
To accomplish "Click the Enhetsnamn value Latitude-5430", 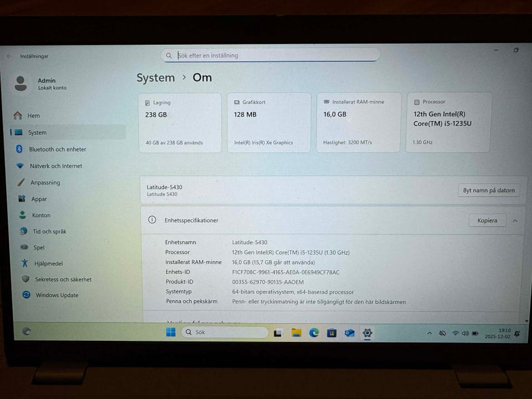I will (250, 242).
